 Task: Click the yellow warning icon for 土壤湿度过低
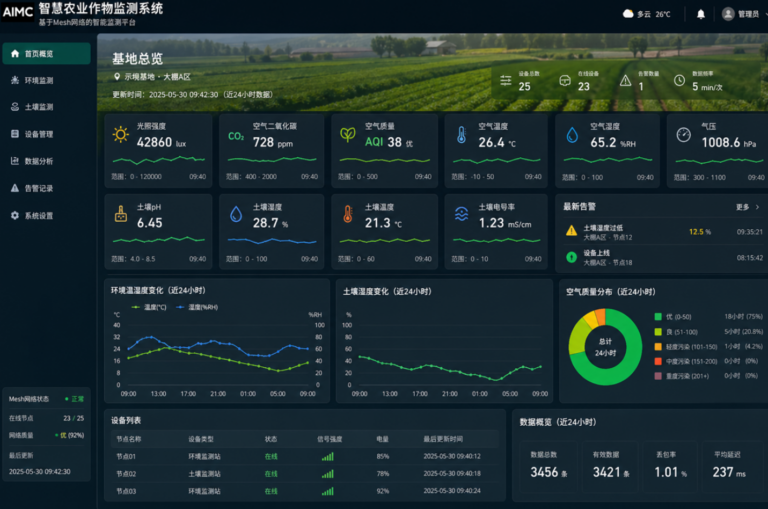[572, 231]
